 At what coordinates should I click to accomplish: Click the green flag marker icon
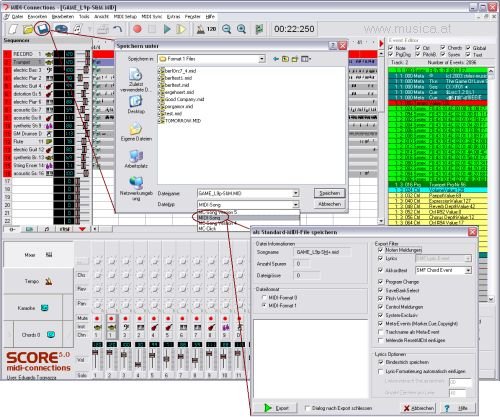(x=259, y=29)
